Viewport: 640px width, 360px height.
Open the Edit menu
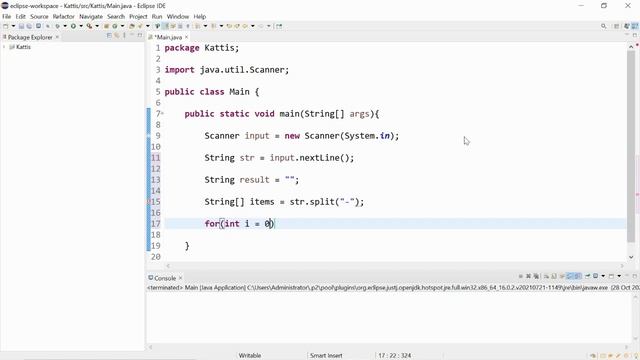click(x=20, y=16)
